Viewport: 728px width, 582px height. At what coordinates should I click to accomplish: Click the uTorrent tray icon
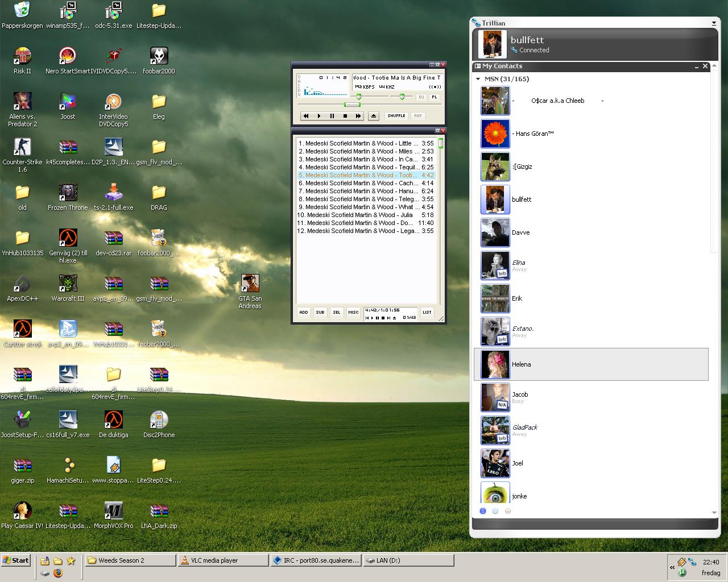[682, 573]
